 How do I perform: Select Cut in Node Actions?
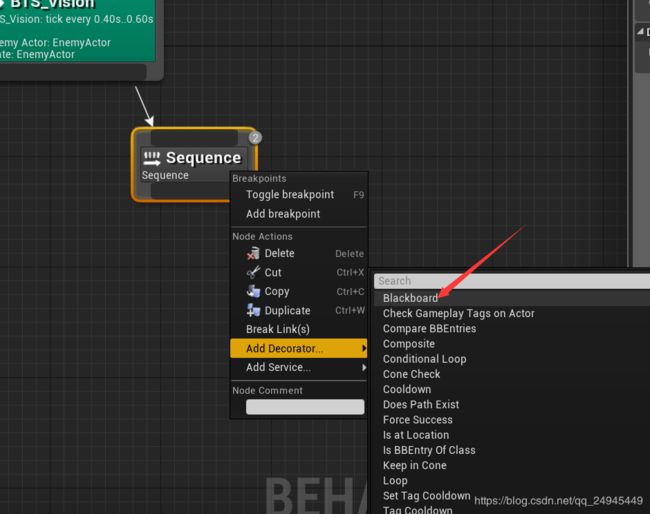coord(299,272)
